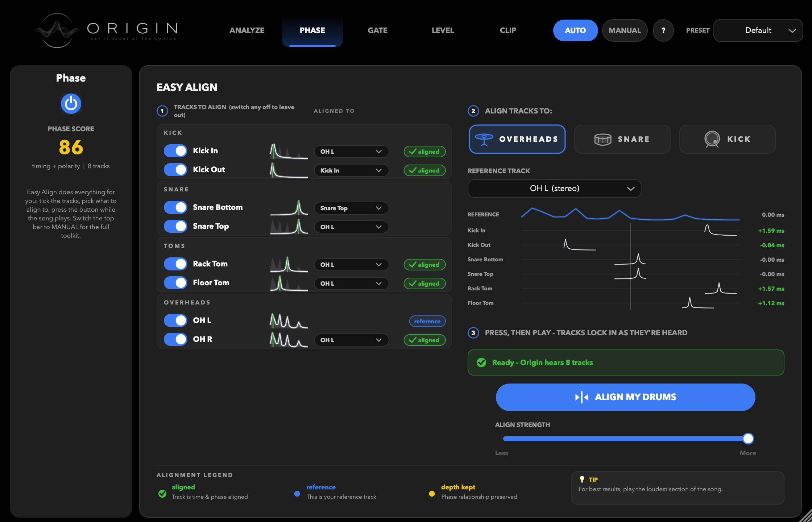The width and height of the screenshot is (812, 522).
Task: Click the Snare Top waveform thumbnail
Action: pyautogui.click(x=289, y=227)
